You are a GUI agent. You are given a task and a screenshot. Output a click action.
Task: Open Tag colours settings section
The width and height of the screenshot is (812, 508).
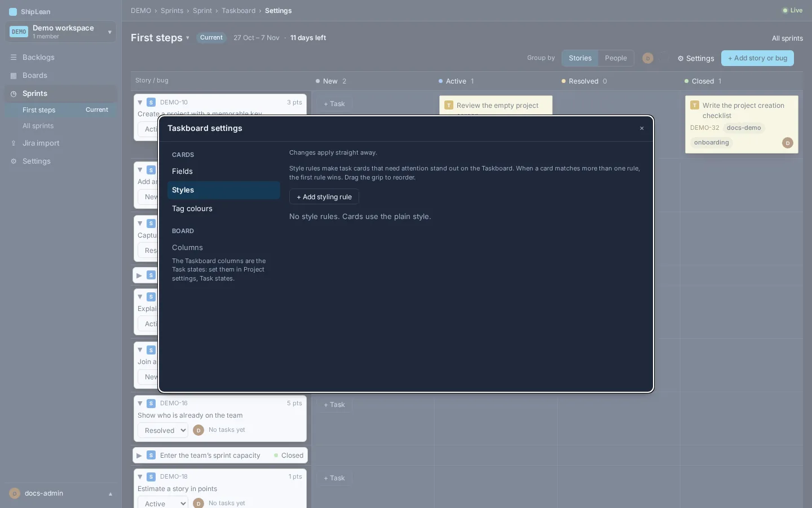(224, 209)
